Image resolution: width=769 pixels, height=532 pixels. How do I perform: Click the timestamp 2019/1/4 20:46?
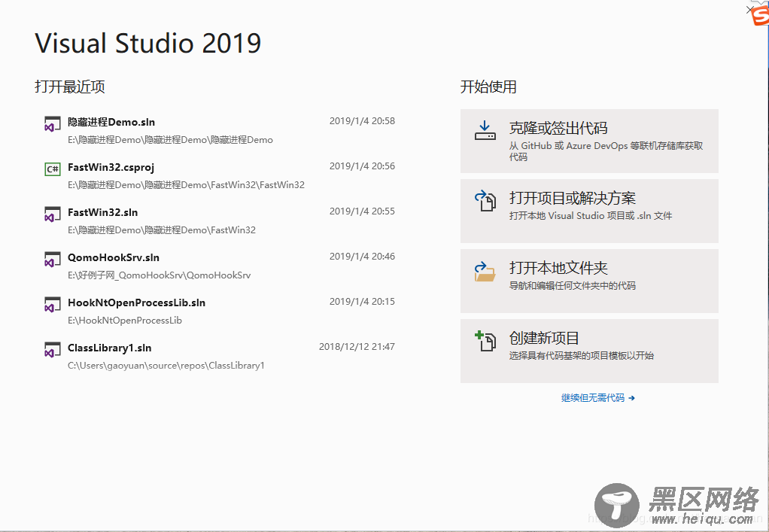[362, 256]
